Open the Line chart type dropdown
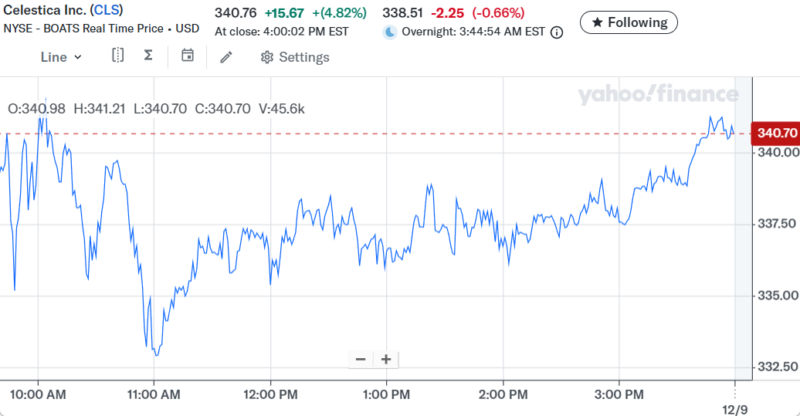 61,57
